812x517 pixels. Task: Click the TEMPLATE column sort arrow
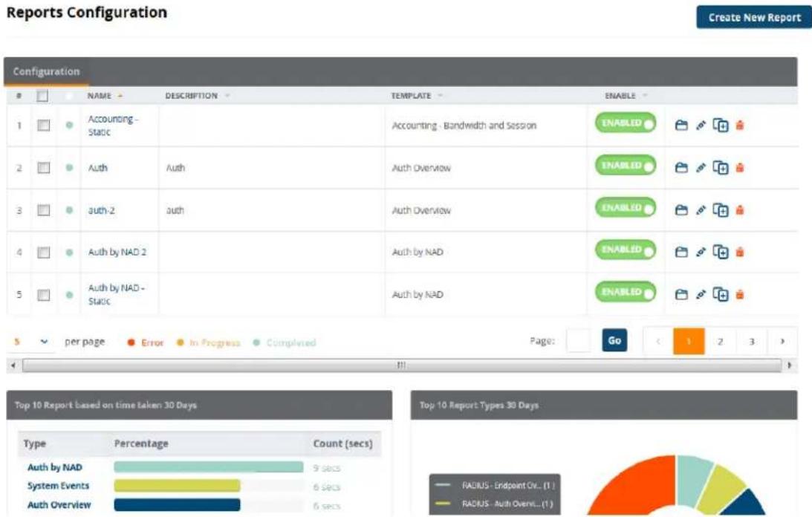click(441, 96)
